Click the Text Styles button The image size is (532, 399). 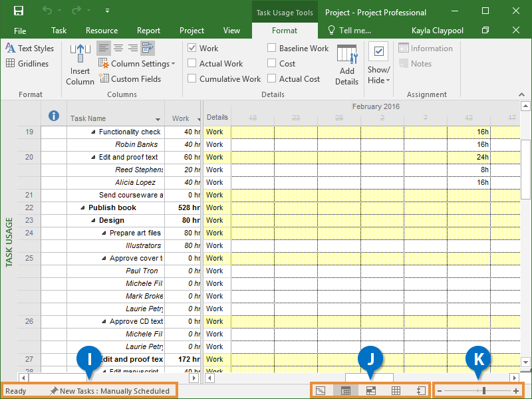click(30, 49)
